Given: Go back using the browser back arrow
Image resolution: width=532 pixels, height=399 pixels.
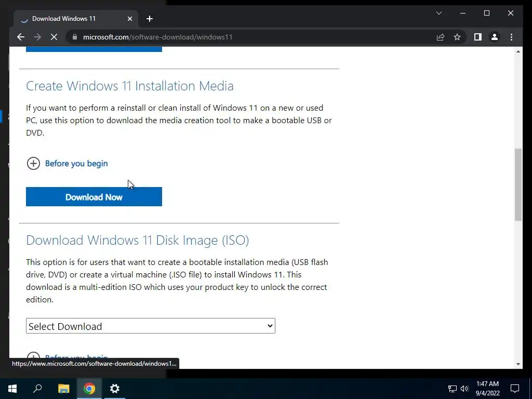Looking at the screenshot, I should (21, 37).
